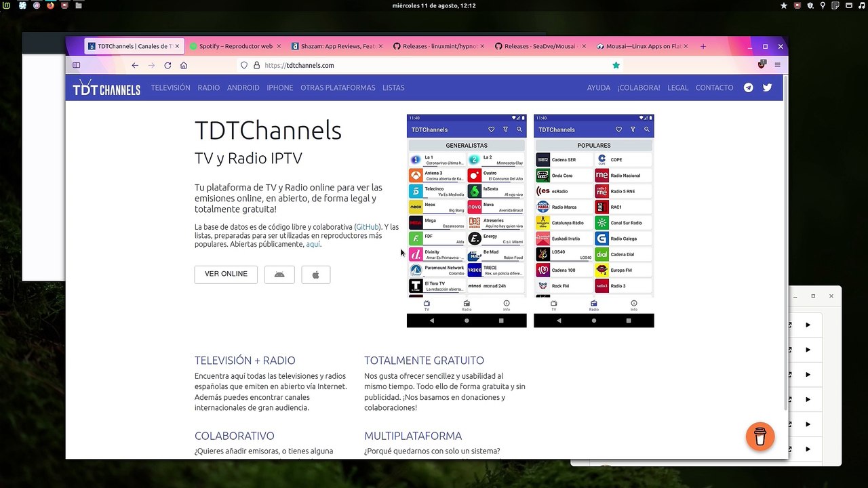Viewport: 868px width, 488px height.
Task: Click the TDT Channels logo
Action: (x=106, y=87)
